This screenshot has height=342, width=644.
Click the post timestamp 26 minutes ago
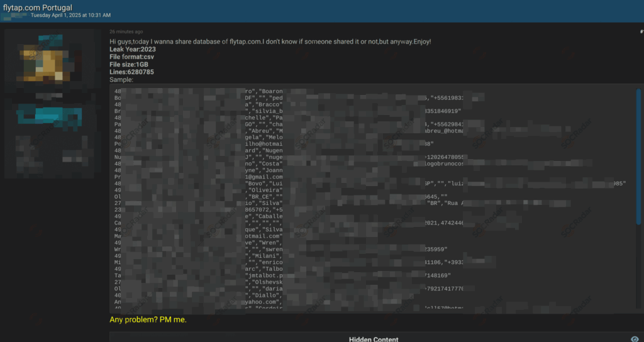[126, 31]
